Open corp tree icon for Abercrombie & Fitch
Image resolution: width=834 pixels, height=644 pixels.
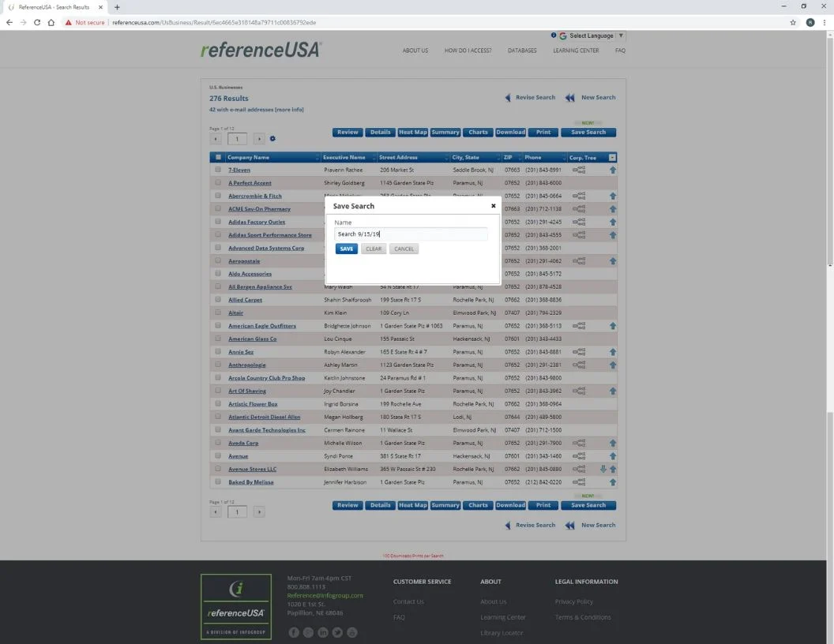coord(579,196)
